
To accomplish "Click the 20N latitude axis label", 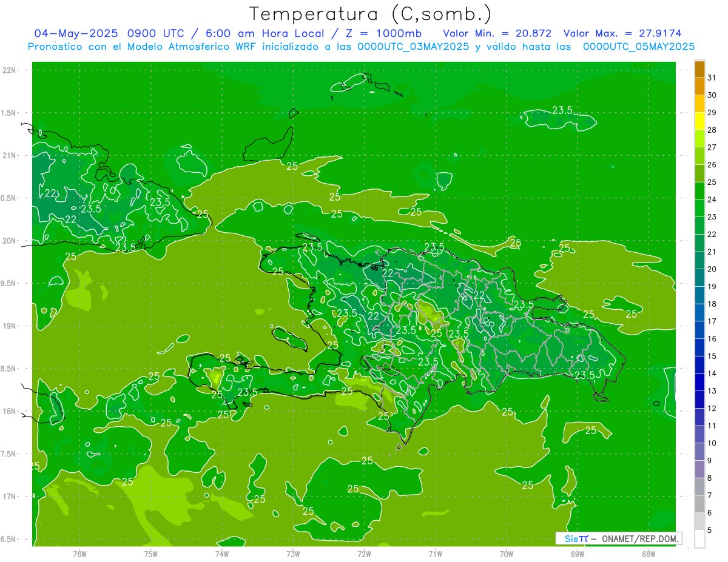I will pos(8,241).
